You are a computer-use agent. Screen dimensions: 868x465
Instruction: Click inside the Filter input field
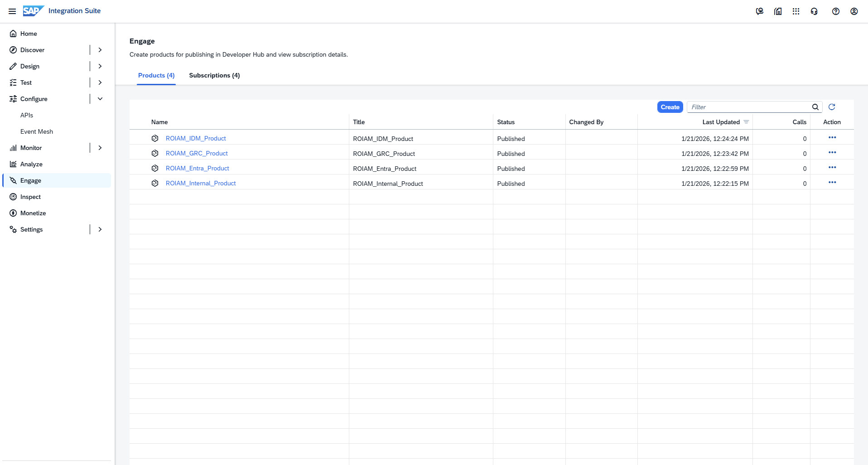747,107
